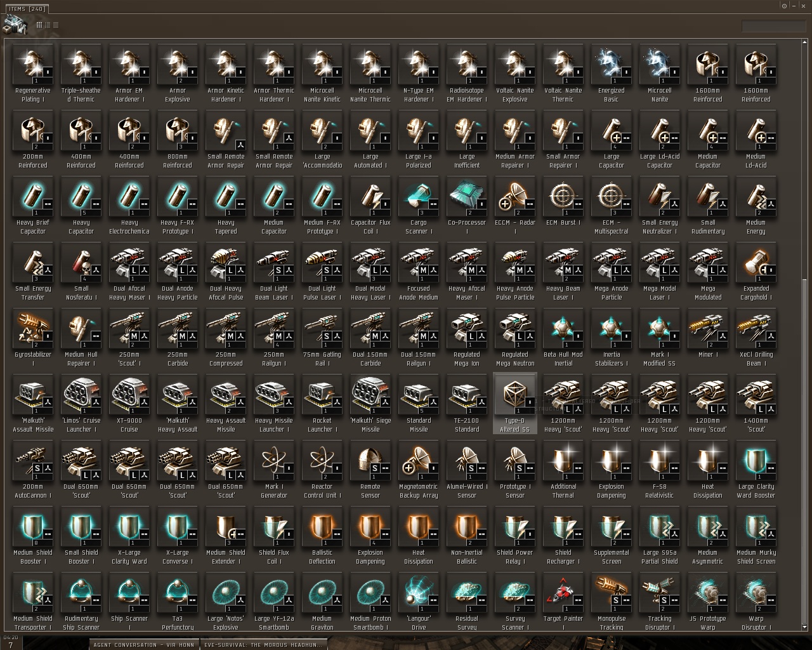Click the item filter search field
The height and width of the screenshot is (650, 812).
coord(773,26)
